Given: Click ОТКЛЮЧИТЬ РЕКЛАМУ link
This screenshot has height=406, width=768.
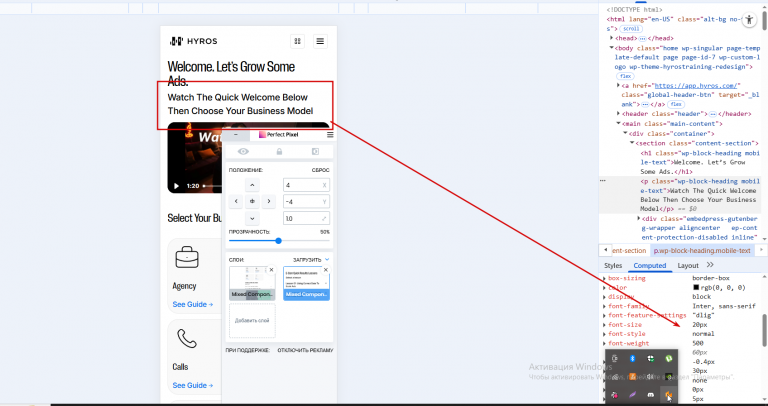Looking at the screenshot, I should tap(305, 350).
